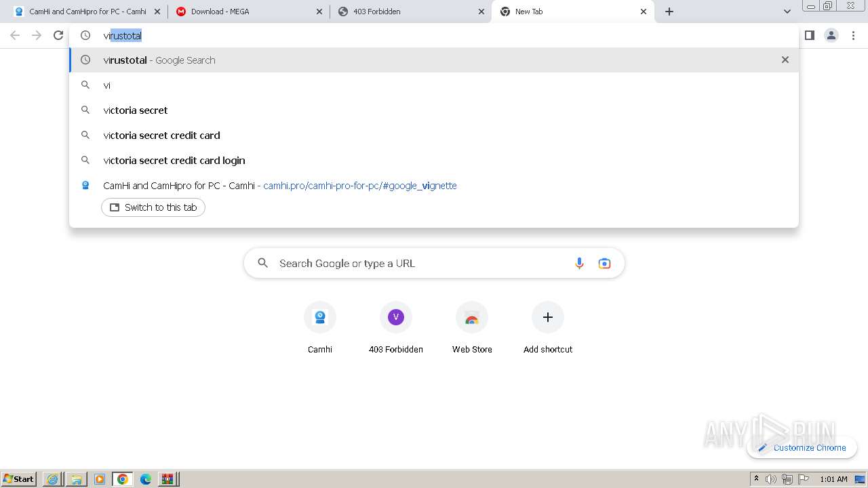The image size is (868, 488).
Task: Select the virustotal Google Search suggestion
Action: 434,60
